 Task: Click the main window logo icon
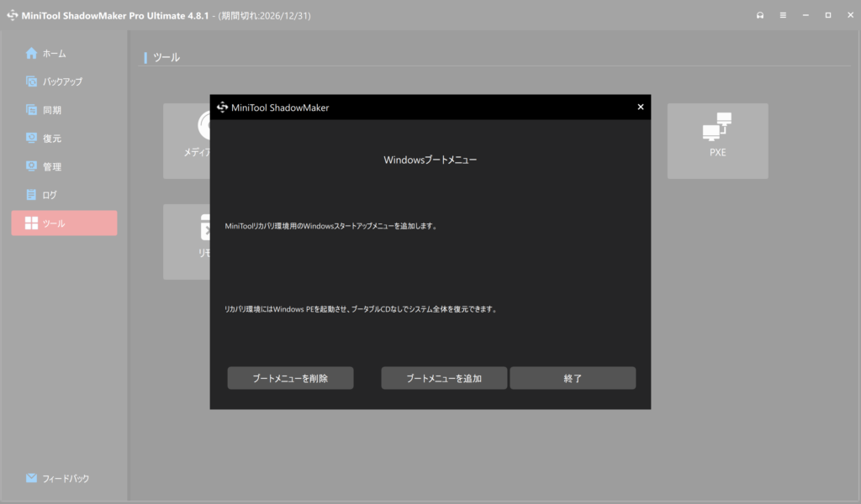13,15
